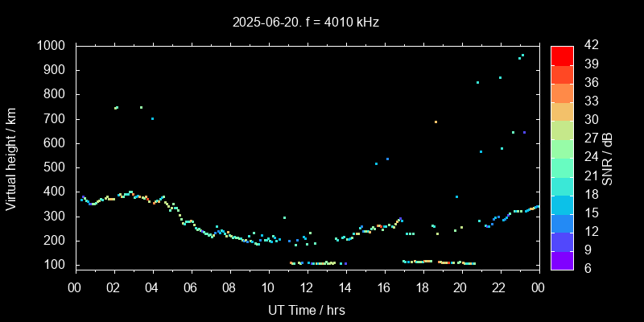Click the 100 tick on the height axis
This screenshot has width=644, height=322.
click(x=56, y=265)
